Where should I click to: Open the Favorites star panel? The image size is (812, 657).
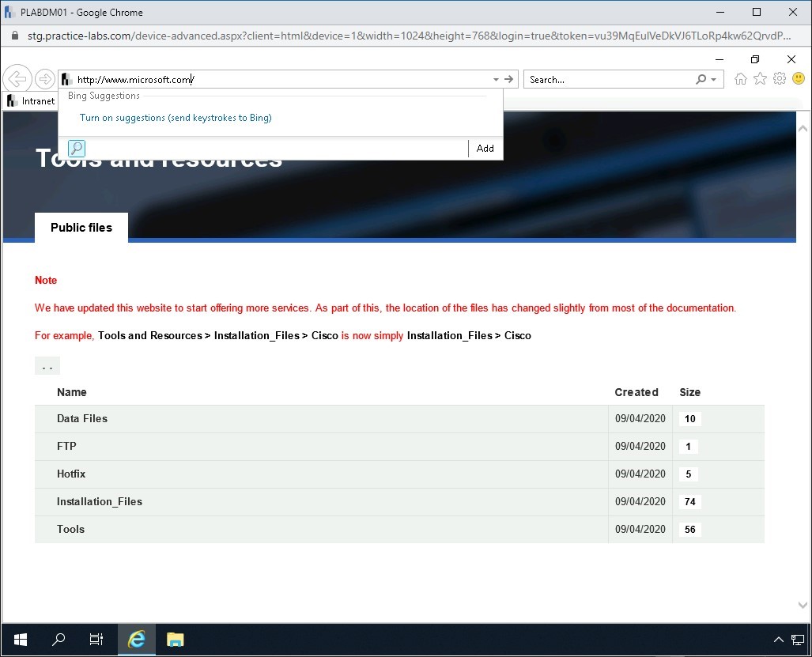click(759, 78)
